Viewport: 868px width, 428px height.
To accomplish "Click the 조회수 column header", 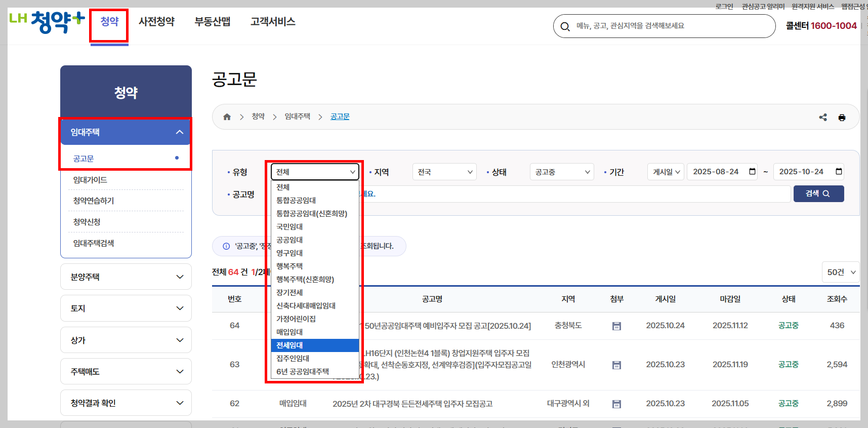I will pyautogui.click(x=837, y=299).
